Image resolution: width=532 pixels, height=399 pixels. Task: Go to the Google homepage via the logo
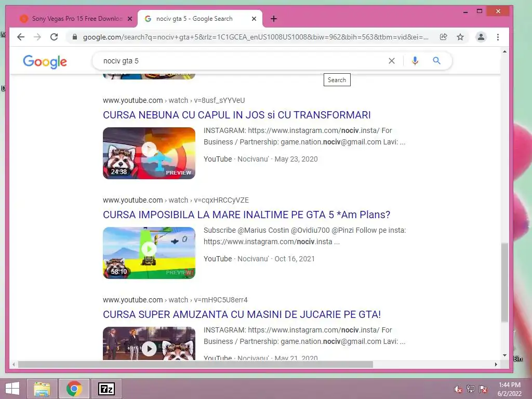click(45, 61)
